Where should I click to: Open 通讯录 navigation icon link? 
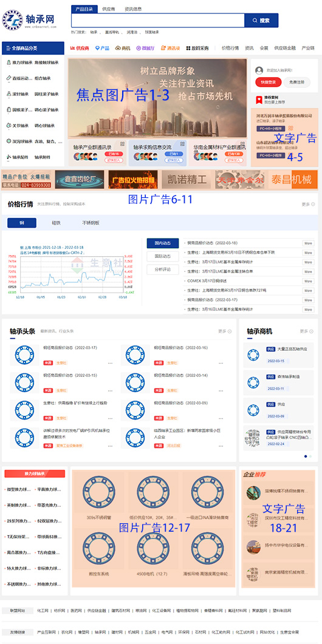tap(170, 48)
